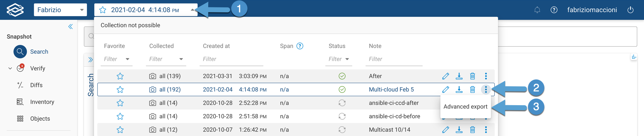Open the Multi-cloud Feb 5 snapshot note
This screenshot has height=136, width=644.
pos(391,89)
